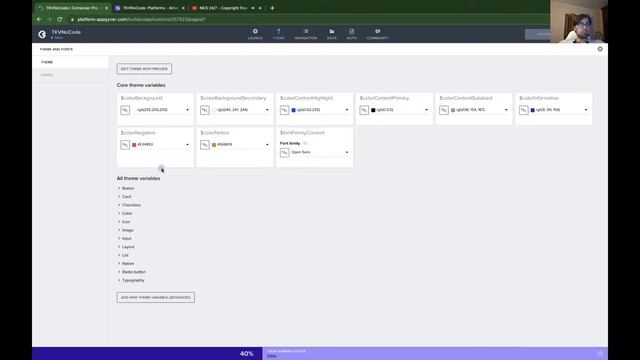Expand the Image theme variables
The image size is (640, 360).
click(126, 230)
